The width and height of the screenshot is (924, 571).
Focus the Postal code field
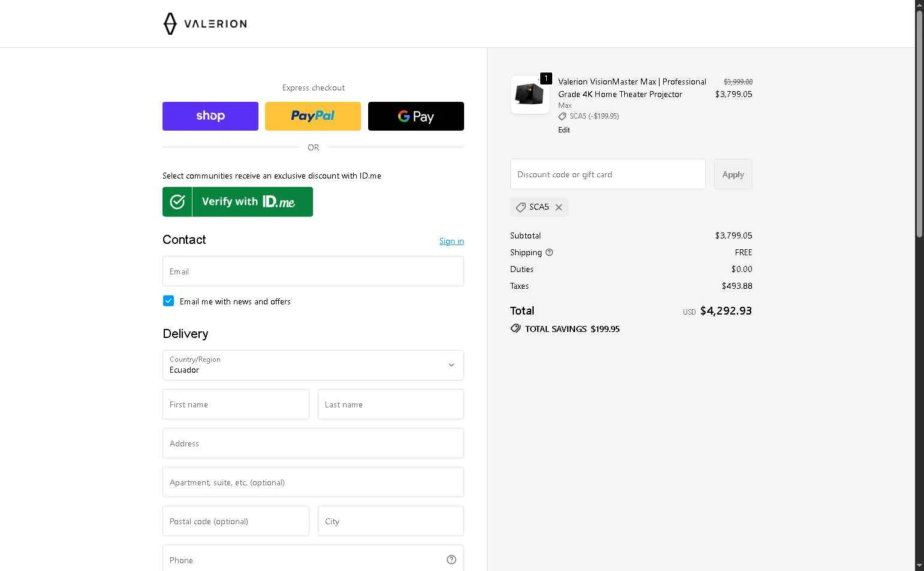click(x=236, y=521)
